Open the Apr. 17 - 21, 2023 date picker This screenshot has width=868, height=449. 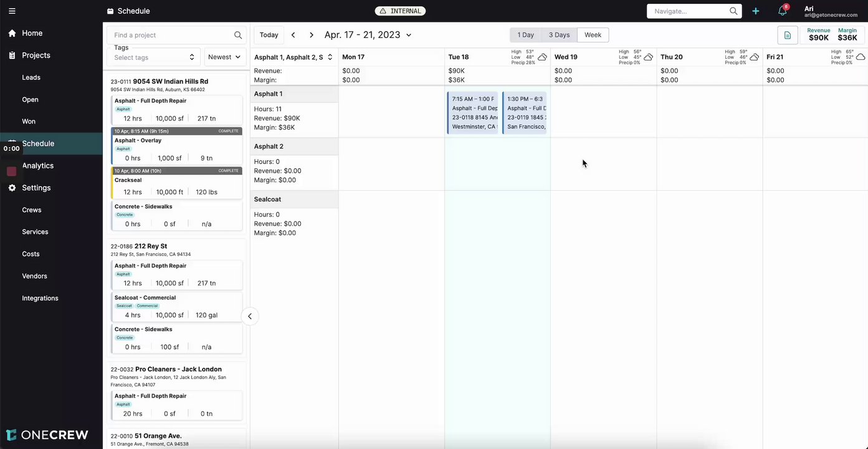pyautogui.click(x=368, y=35)
